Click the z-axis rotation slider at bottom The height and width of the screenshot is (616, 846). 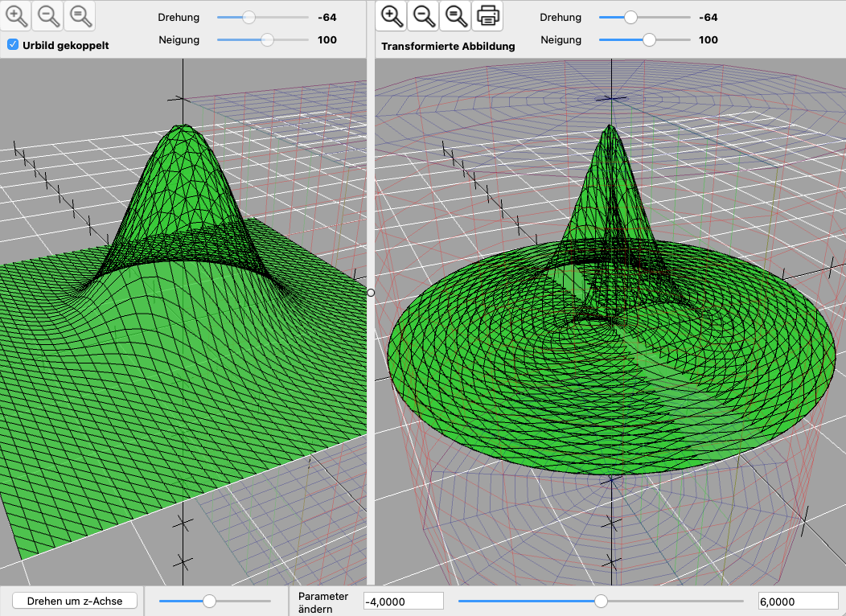(210, 601)
